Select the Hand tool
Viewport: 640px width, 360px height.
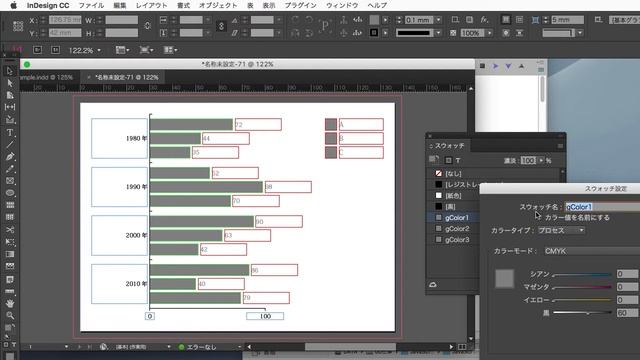click(10, 303)
